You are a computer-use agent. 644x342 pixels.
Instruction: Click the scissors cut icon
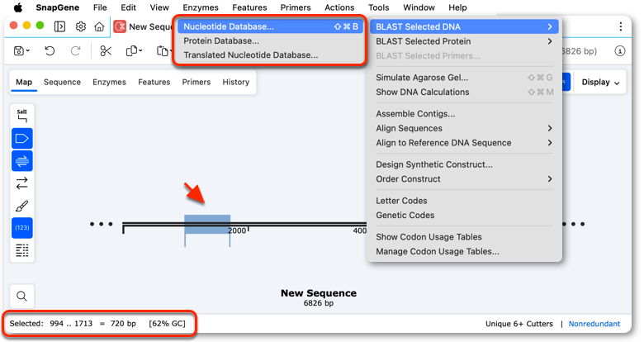click(x=106, y=51)
